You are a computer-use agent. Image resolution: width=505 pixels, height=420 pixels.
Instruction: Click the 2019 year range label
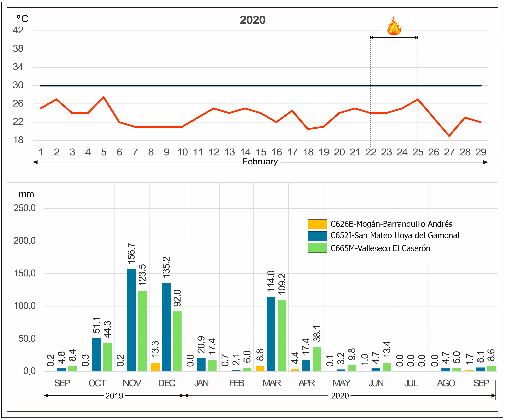click(114, 396)
